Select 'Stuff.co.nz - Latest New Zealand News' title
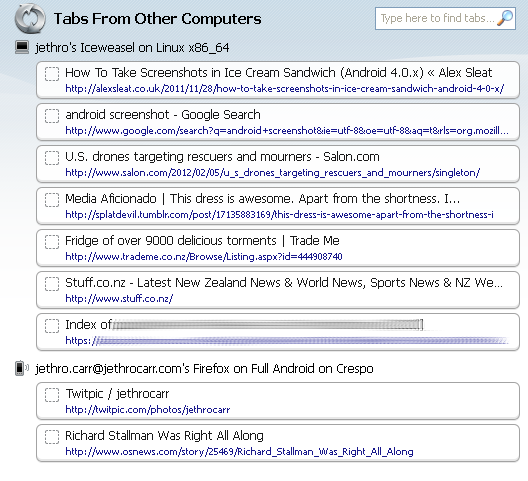 (284, 283)
